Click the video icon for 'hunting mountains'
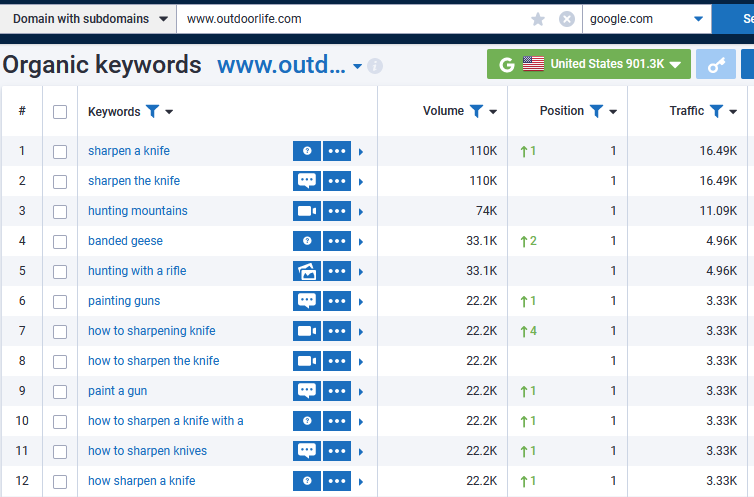Viewport: 754px width, 497px height. 307,211
